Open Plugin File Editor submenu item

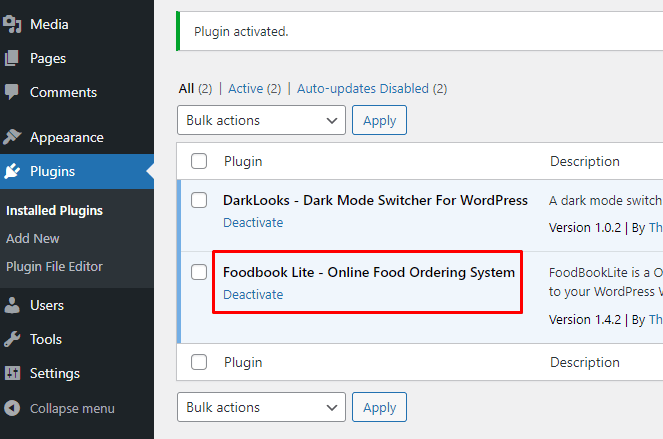click(x=54, y=266)
